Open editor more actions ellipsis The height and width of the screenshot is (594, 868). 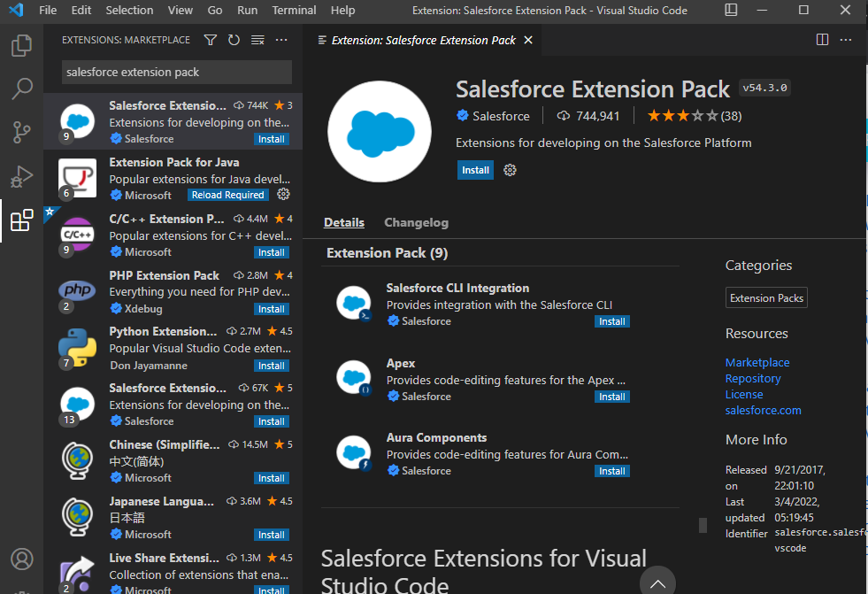pos(846,40)
